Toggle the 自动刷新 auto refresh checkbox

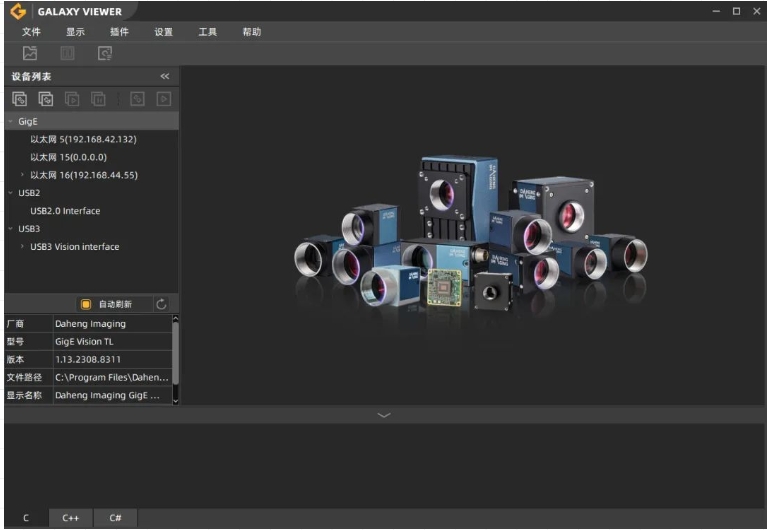coord(86,304)
